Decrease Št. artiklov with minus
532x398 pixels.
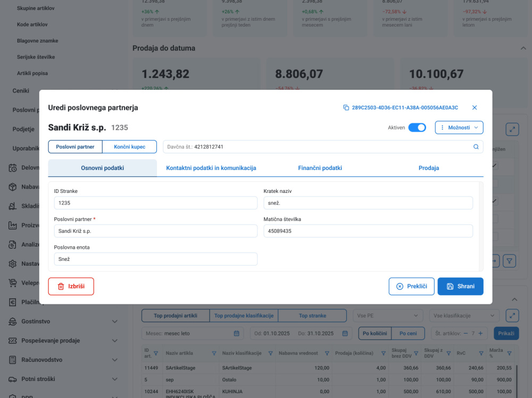coord(465,333)
